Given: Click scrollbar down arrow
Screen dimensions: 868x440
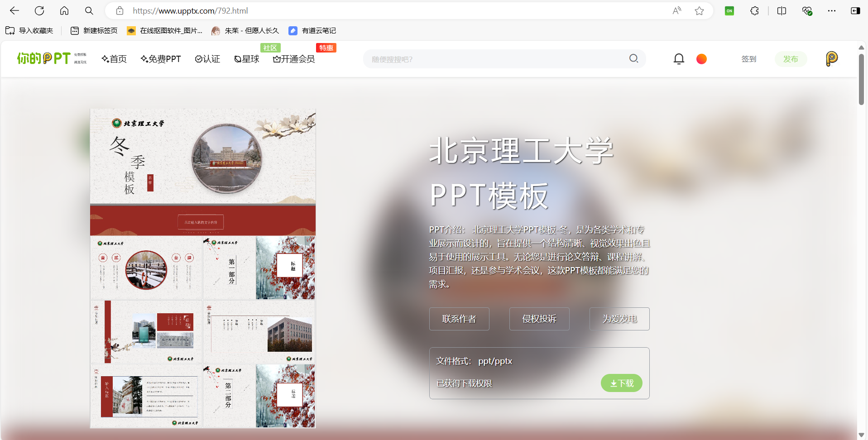Looking at the screenshot, I should [861, 435].
